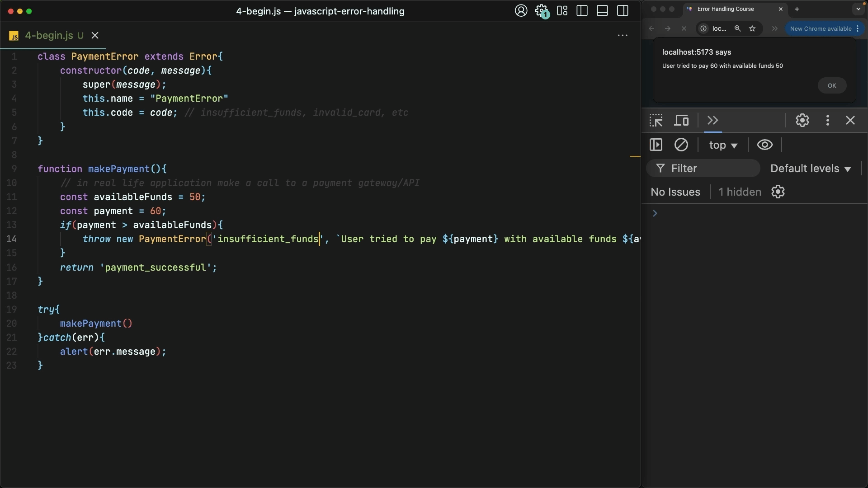Image resolution: width=868 pixels, height=488 pixels.
Task: Click OK in the localhost alert dialog
Action: coord(831,85)
